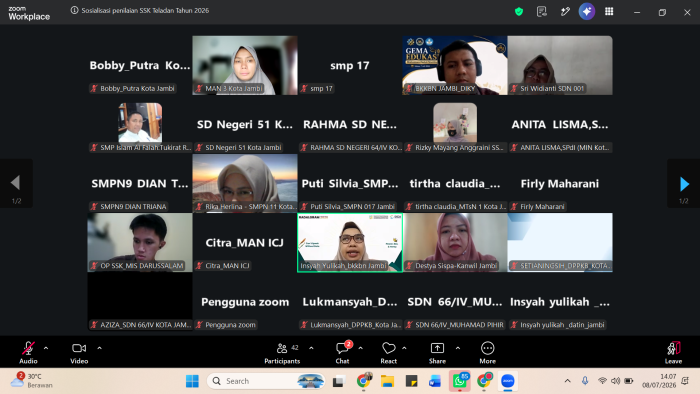Open the taskbar volume speaker icon
Viewport: 700px width, 394px height.
(x=616, y=381)
